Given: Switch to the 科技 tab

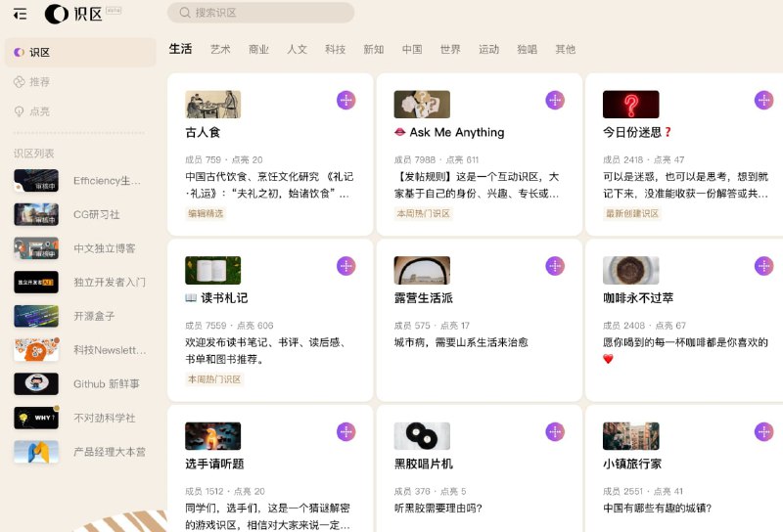Looking at the screenshot, I should pos(335,50).
